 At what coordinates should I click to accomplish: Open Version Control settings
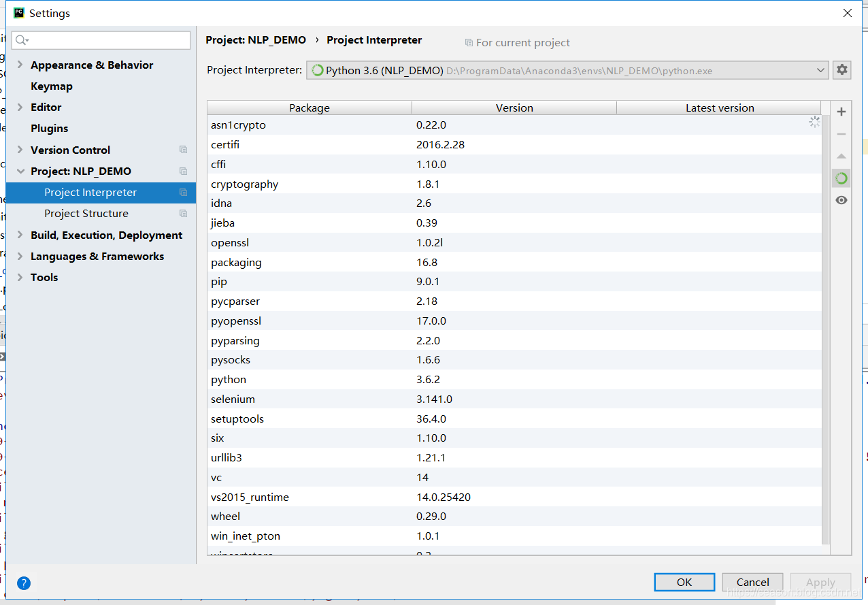(x=70, y=150)
